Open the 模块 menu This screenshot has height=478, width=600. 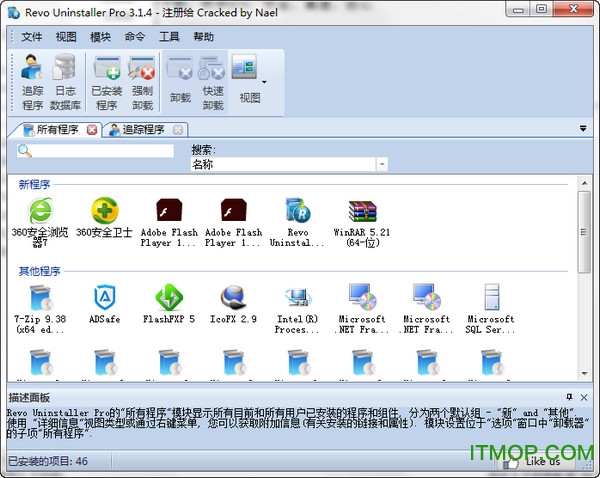(100, 37)
